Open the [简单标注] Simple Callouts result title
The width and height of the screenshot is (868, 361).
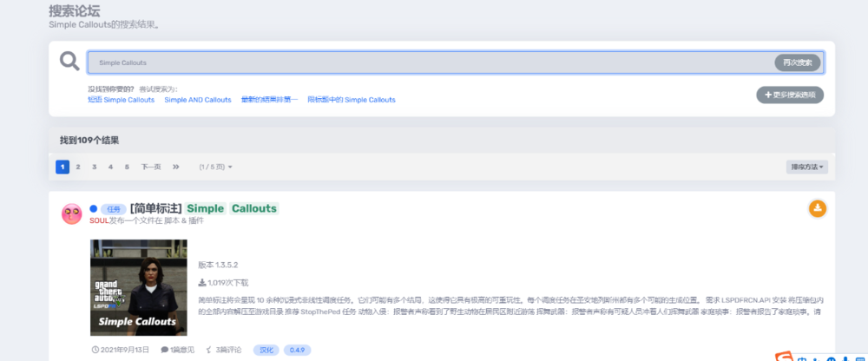pos(204,209)
